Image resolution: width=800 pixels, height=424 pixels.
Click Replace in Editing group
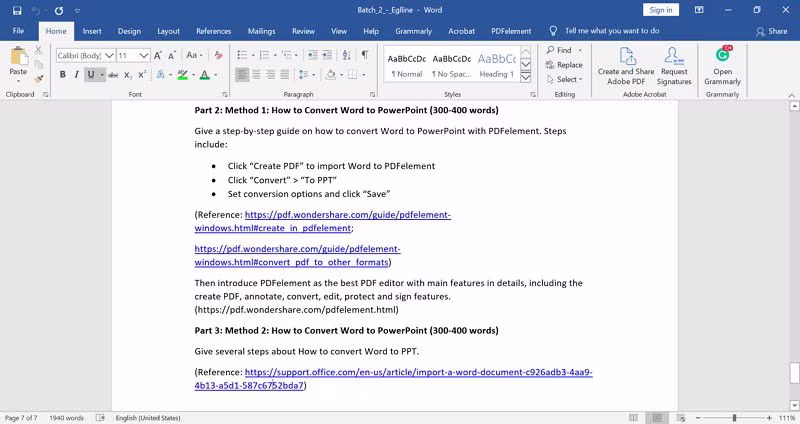pos(564,65)
